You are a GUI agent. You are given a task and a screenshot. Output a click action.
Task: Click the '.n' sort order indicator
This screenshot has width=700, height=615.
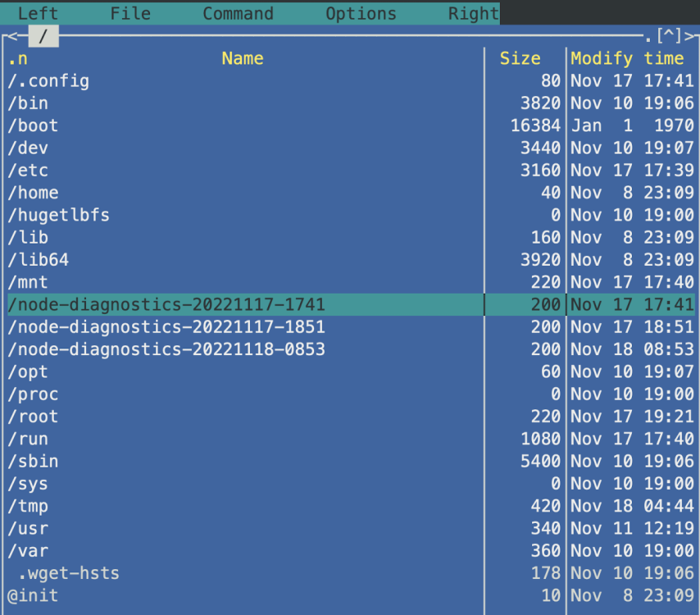point(18,58)
